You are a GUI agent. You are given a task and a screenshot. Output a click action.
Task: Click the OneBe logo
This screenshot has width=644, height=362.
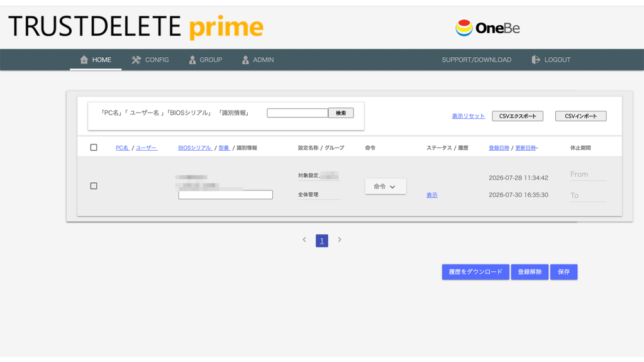coord(487,28)
